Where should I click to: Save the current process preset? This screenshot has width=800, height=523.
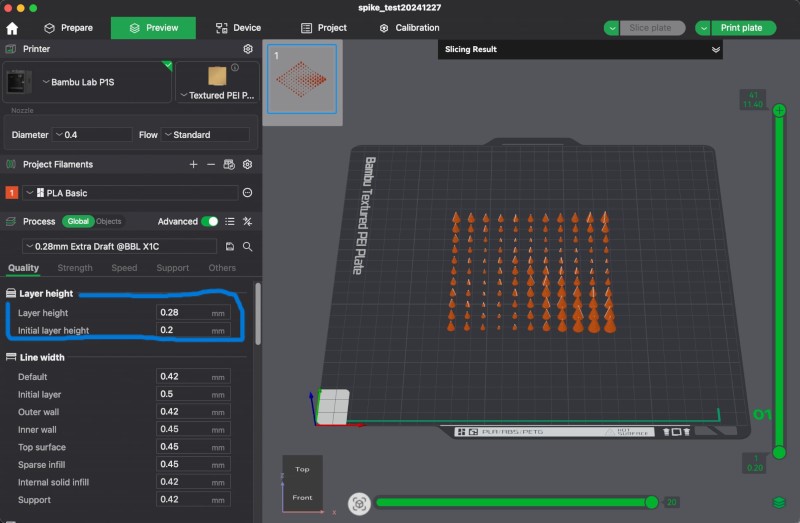[x=230, y=246]
